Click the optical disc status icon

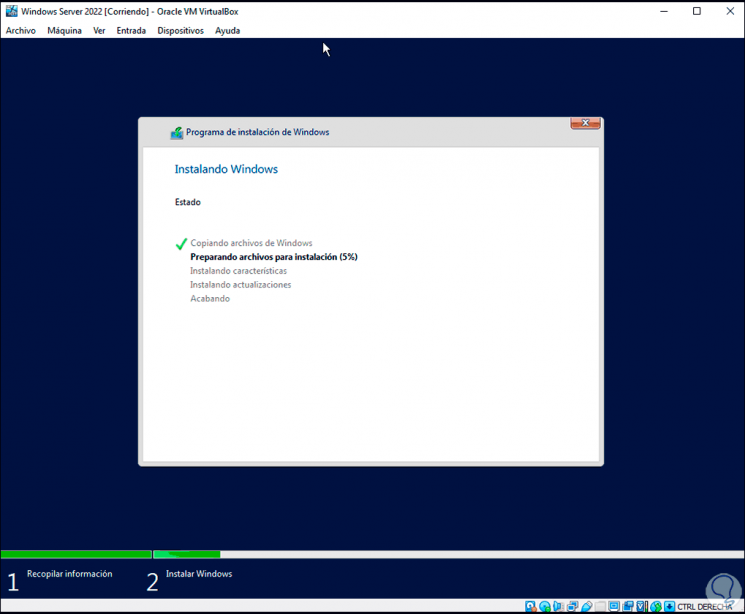pos(544,606)
